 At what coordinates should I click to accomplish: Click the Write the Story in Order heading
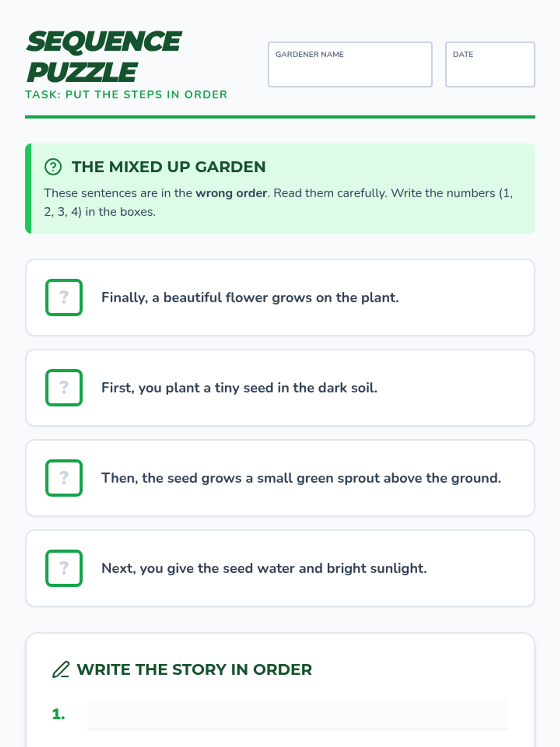tap(194, 669)
